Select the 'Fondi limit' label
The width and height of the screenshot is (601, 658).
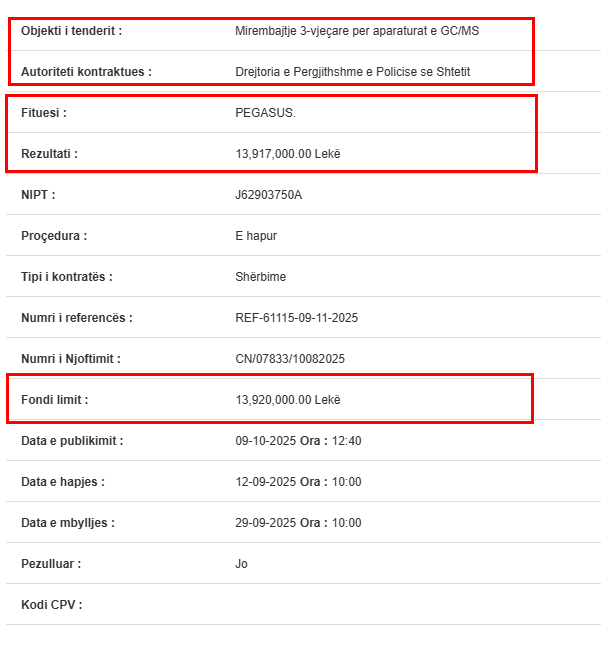[55, 400]
